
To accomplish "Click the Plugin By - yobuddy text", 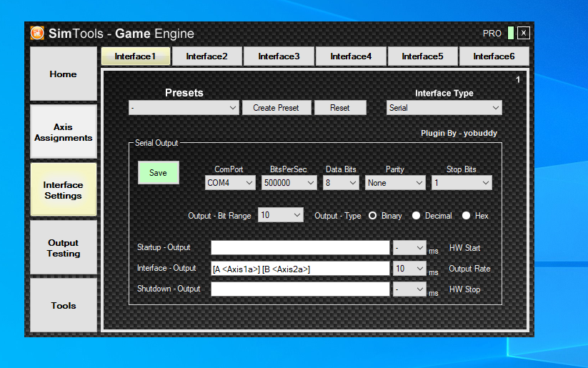I will pos(459,133).
